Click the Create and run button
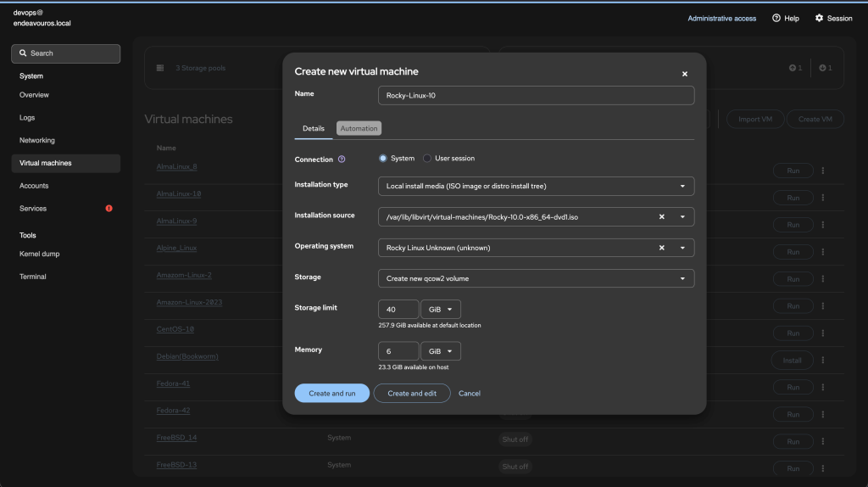This screenshot has width=868, height=487. tap(331, 394)
